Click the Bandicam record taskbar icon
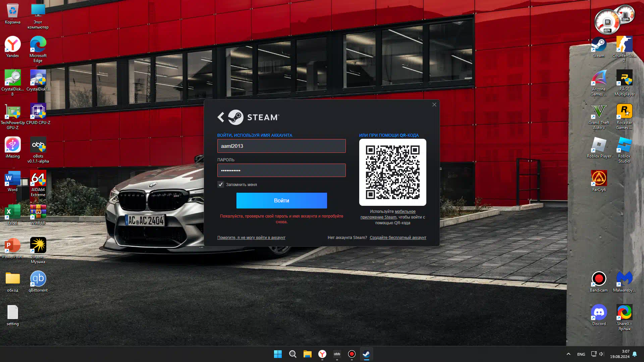This screenshot has height=362, width=644. coord(352,354)
